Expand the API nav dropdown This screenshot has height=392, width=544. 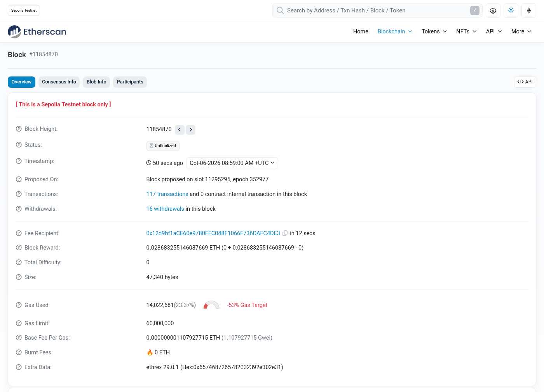pyautogui.click(x=494, y=31)
